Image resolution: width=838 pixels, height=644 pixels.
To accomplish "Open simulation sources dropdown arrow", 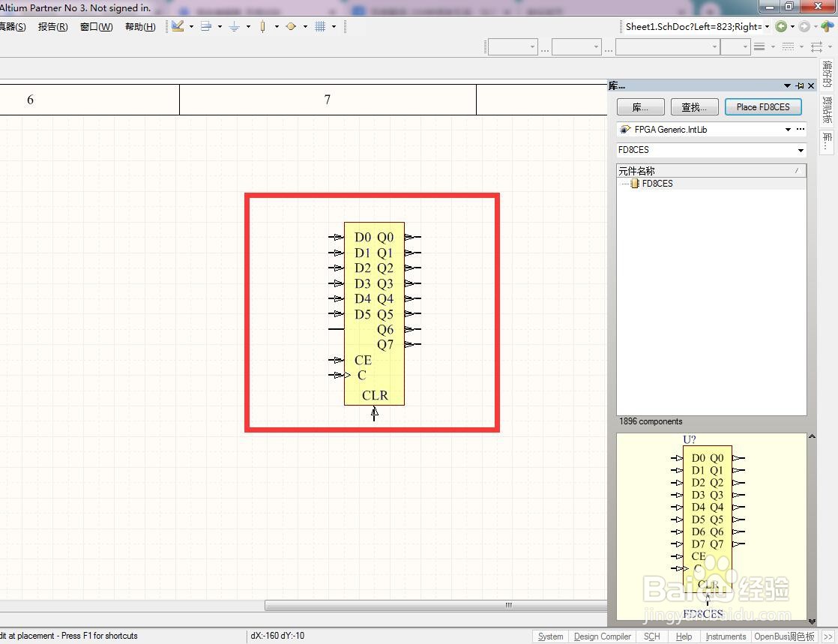I will [x=305, y=26].
